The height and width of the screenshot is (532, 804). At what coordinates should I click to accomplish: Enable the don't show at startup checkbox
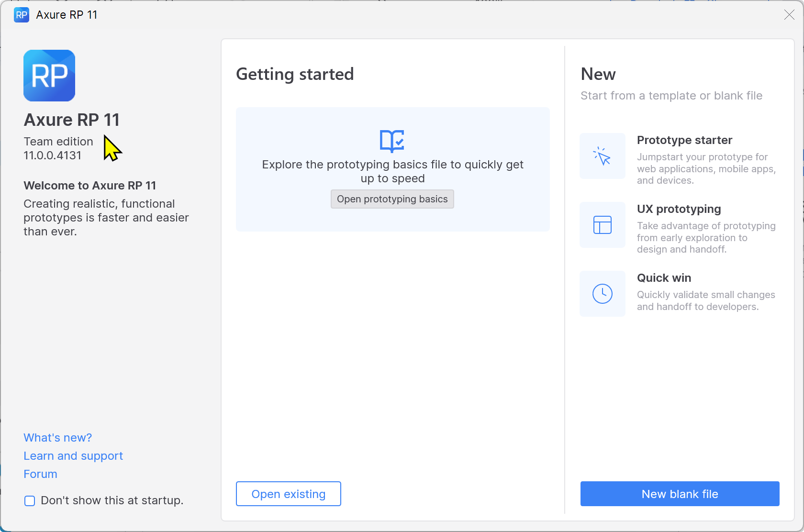(x=30, y=501)
